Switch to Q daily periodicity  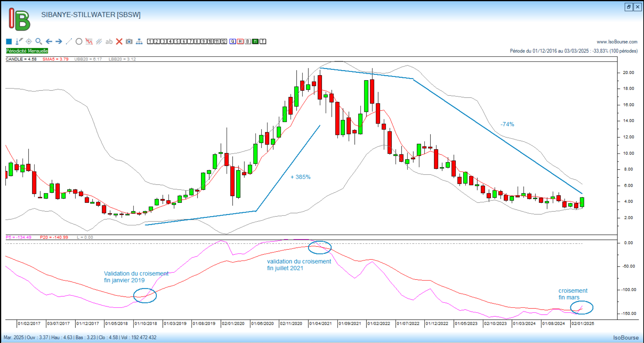233,41
